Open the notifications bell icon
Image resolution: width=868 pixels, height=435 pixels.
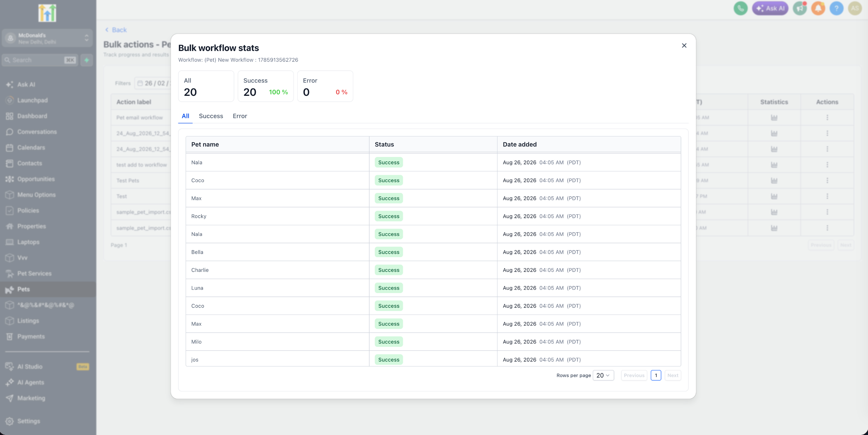tap(818, 8)
